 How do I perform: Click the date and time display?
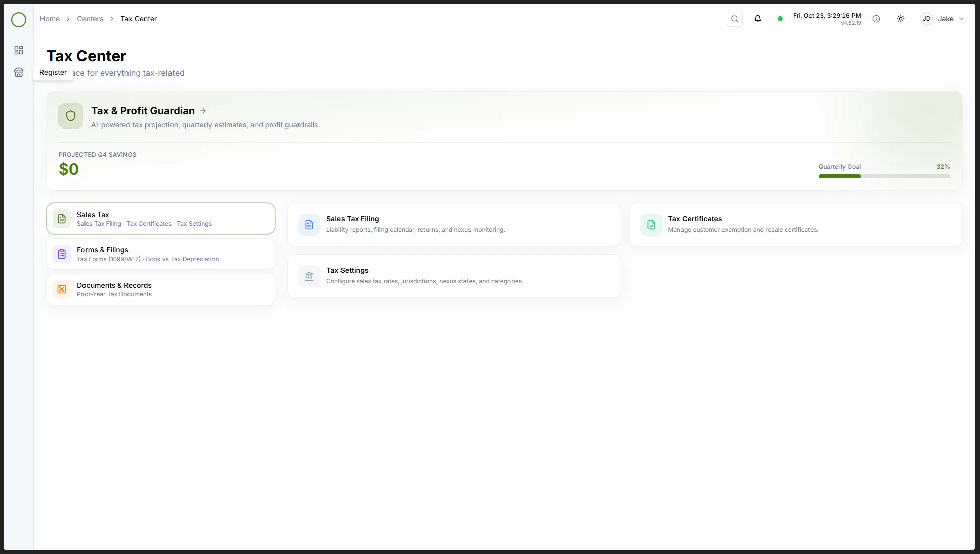[827, 16]
